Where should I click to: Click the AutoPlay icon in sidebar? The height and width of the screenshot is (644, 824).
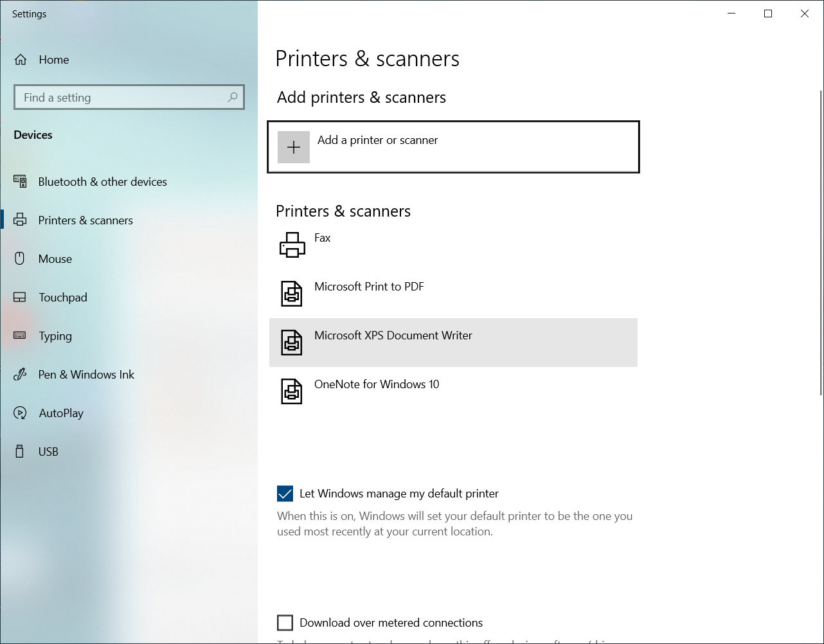[x=20, y=413]
